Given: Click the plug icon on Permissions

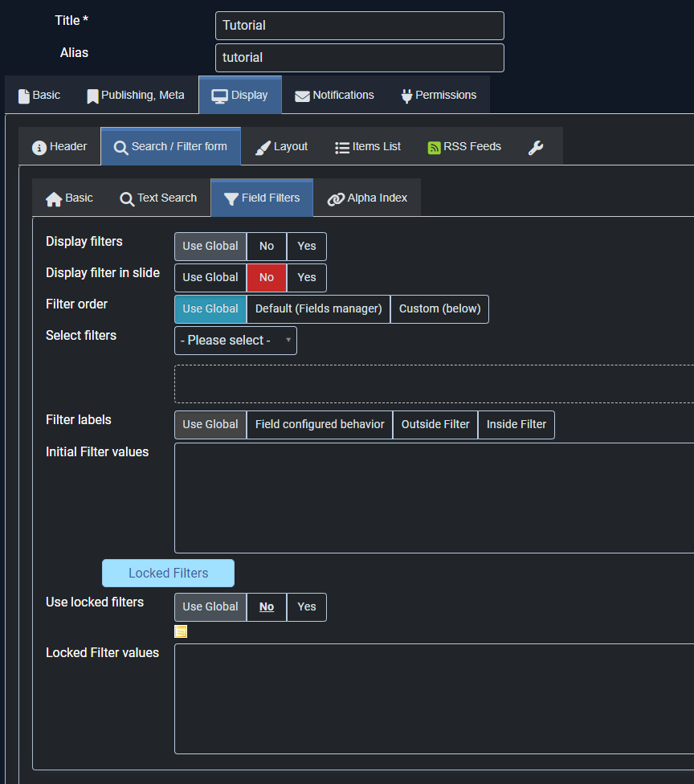Looking at the screenshot, I should [x=407, y=96].
